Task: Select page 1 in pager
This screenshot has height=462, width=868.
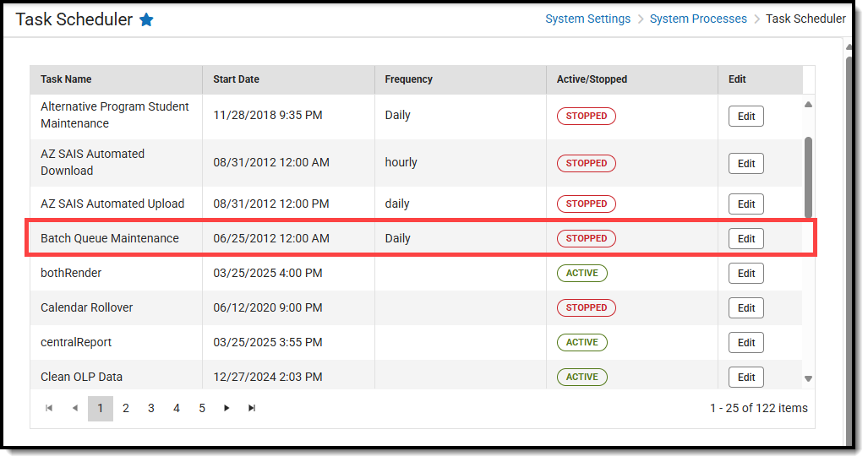Action: tap(101, 408)
